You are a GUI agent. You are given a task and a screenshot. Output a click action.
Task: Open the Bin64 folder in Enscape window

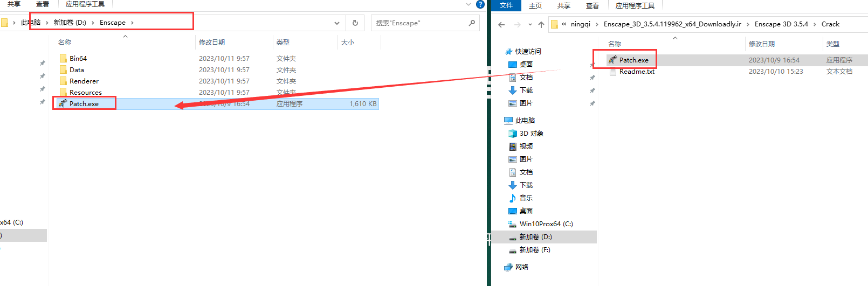78,58
